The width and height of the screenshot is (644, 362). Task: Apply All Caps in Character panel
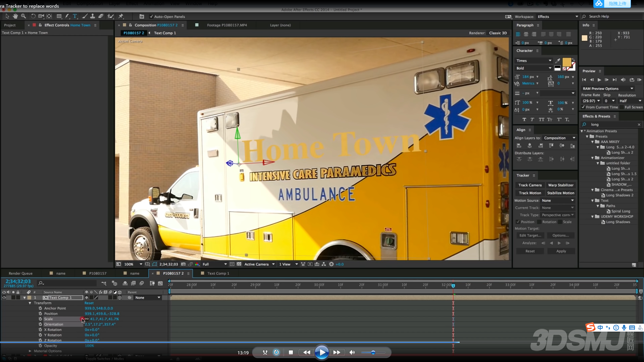tap(541, 120)
